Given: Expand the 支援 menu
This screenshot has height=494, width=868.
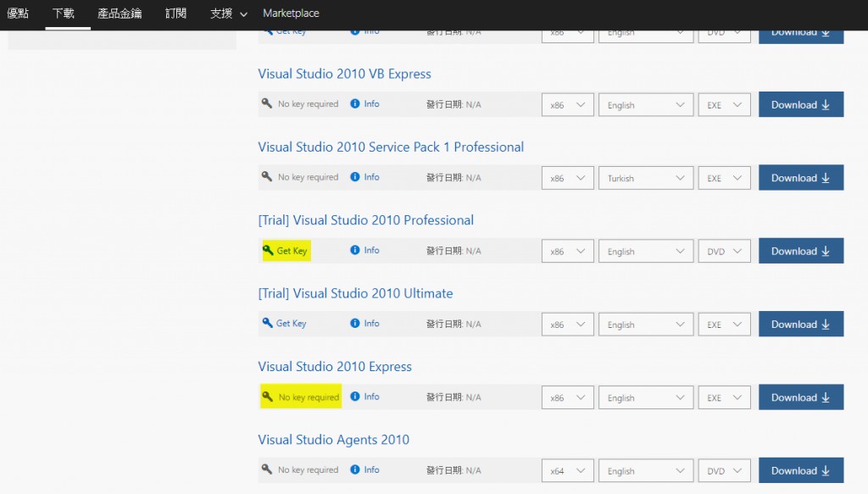Looking at the screenshot, I should point(228,14).
